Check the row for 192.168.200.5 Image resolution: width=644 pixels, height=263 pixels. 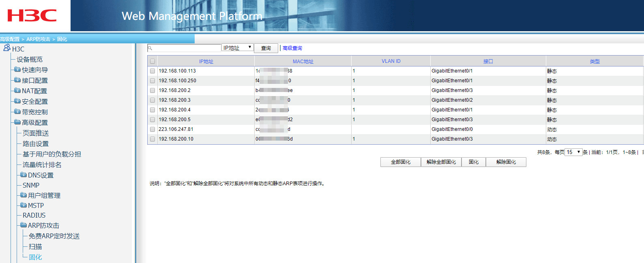[x=152, y=120]
